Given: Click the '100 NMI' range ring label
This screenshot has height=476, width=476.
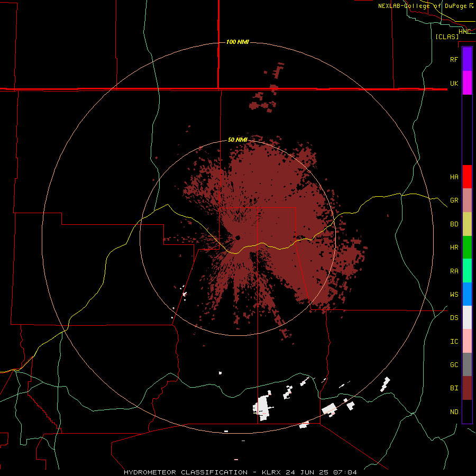Looking at the screenshot, I should 237,42.
